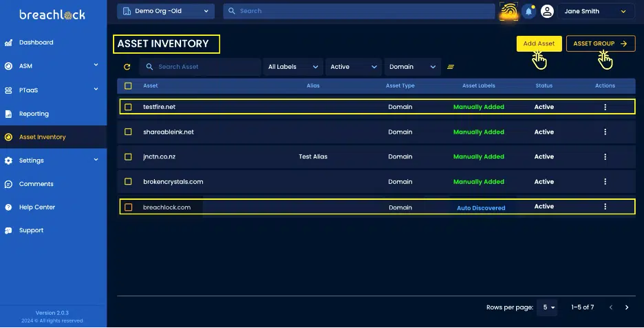Expand the PTaaS sidebar chevron

(x=96, y=89)
